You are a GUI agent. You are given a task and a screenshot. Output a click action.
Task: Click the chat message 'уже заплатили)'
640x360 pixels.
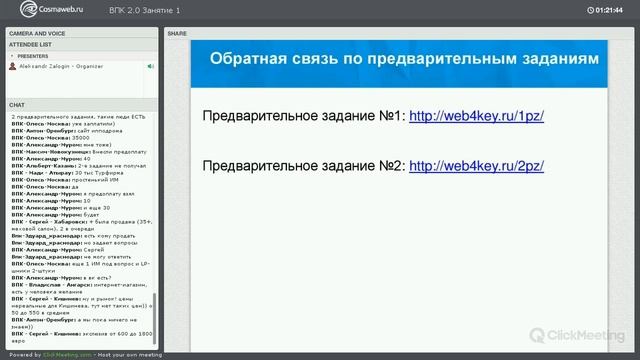(93, 124)
